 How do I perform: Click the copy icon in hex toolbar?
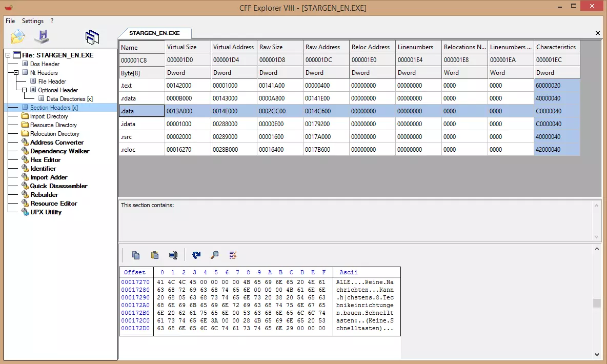pyautogui.click(x=136, y=255)
